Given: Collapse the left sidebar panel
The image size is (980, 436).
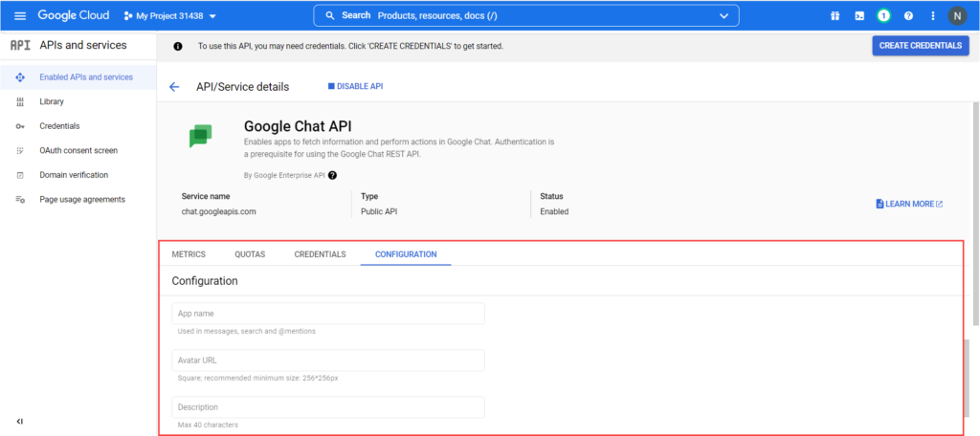Looking at the screenshot, I should tap(20, 421).
